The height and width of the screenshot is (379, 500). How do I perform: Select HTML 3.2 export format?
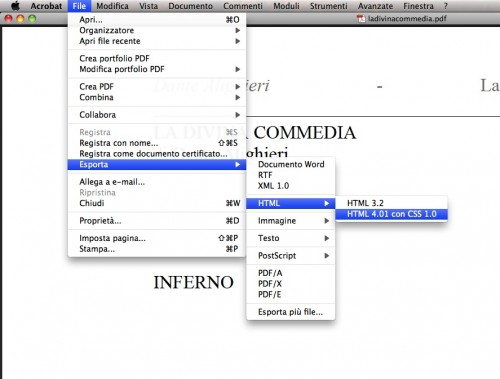[x=391, y=203]
